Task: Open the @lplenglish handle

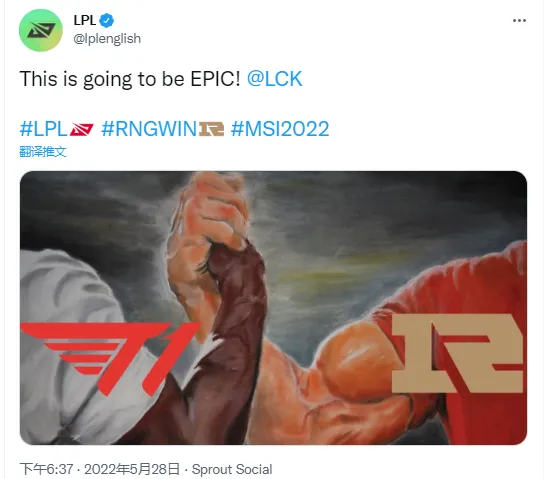Action: pyautogui.click(x=107, y=39)
